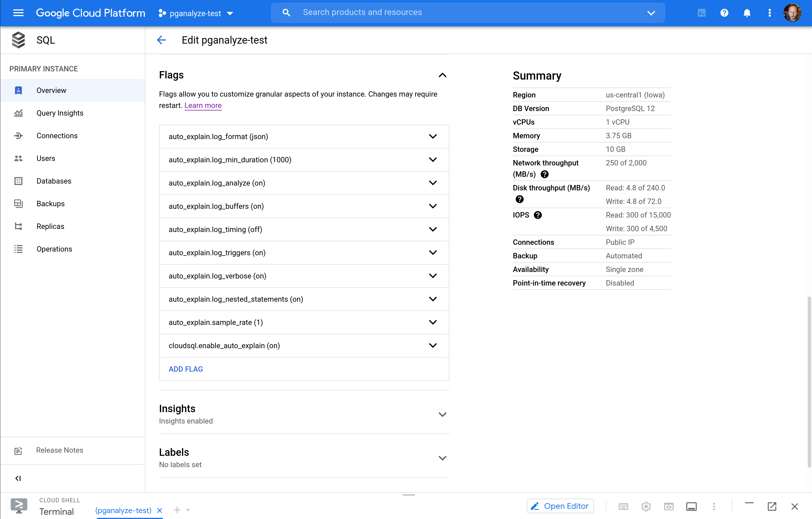Viewport: 812px width, 519px height.
Task: Open the Operations page
Action: coord(73,249)
